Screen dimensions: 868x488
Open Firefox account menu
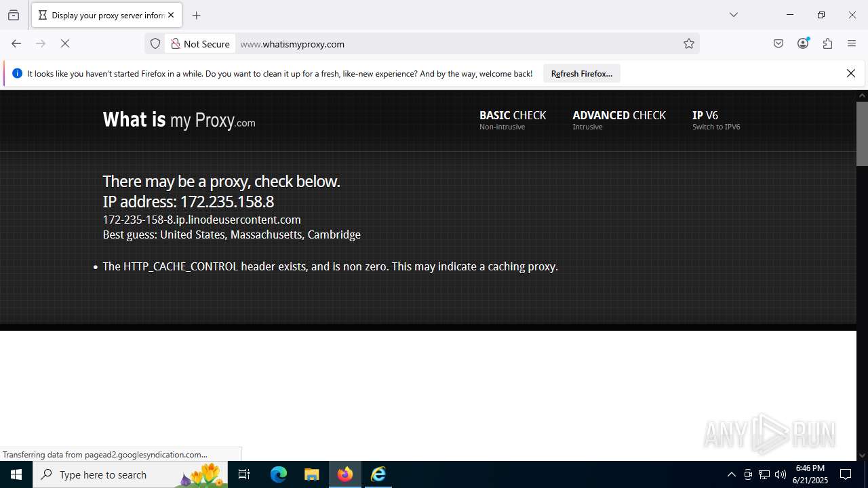(803, 43)
